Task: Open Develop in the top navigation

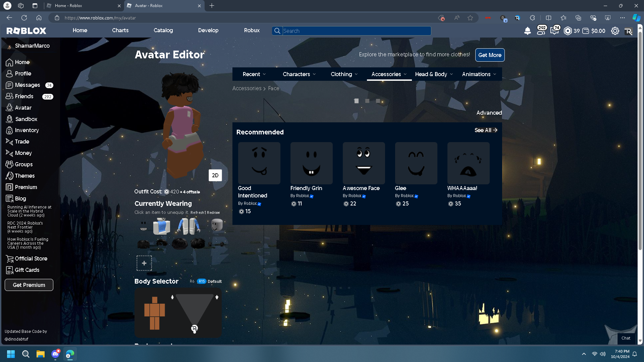Action: click(x=208, y=31)
